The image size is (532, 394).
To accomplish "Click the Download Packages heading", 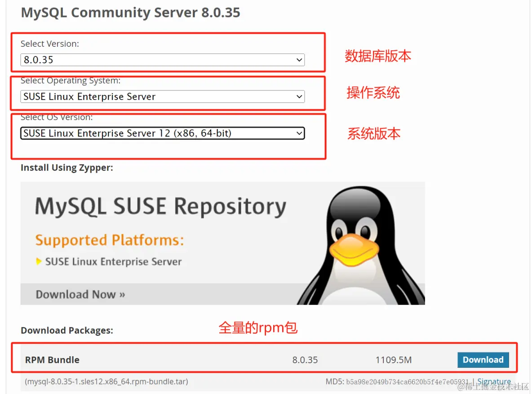I will [67, 330].
